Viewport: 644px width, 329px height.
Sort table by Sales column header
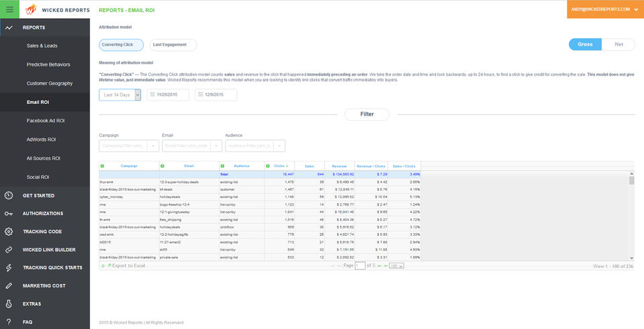tap(309, 166)
